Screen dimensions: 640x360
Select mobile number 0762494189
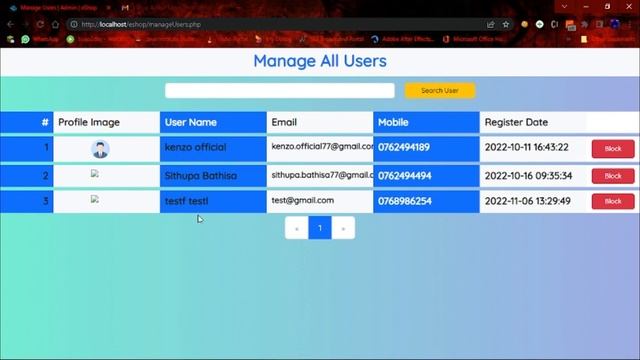404,147
